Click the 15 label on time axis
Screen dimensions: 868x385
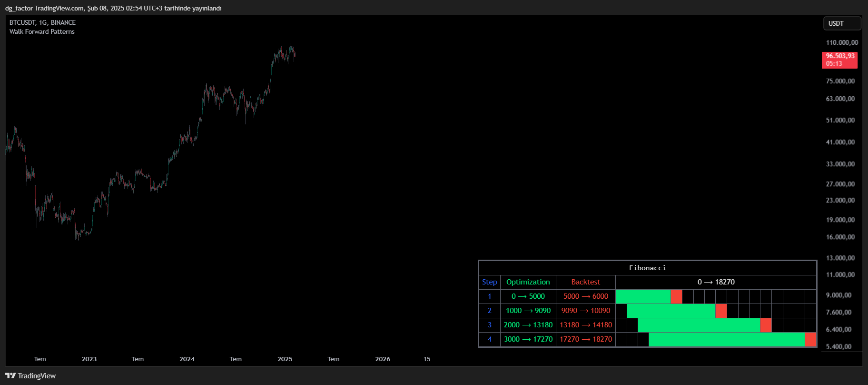click(427, 359)
